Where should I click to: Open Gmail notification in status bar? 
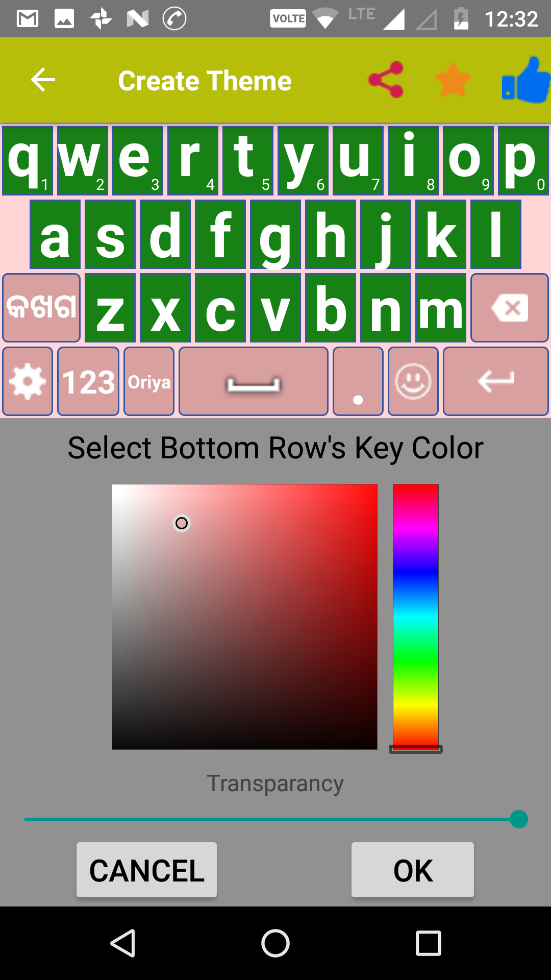(x=28, y=19)
